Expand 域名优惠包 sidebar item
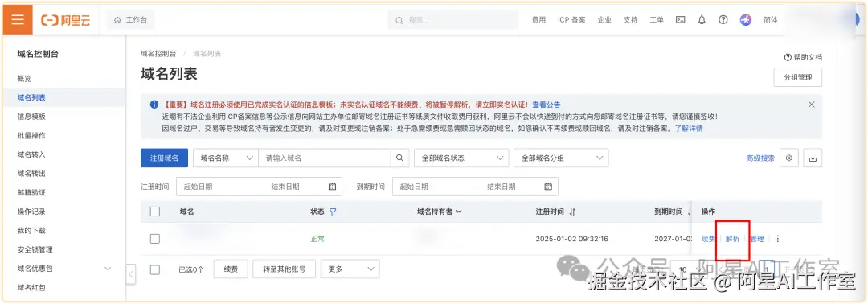 108,269
